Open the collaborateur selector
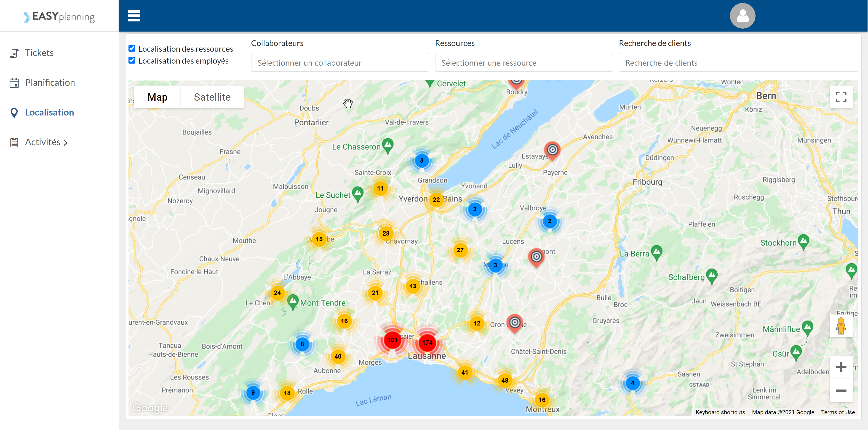This screenshot has width=868, height=430. (340, 62)
